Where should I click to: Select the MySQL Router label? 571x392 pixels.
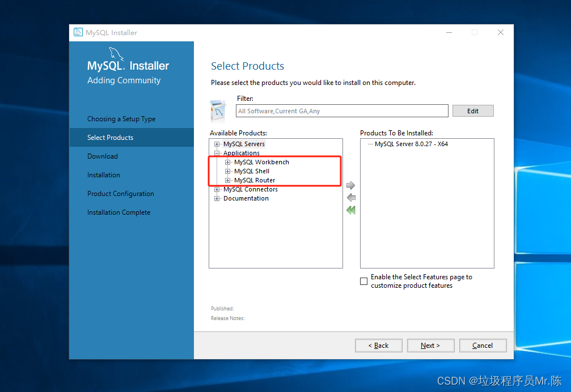point(255,180)
